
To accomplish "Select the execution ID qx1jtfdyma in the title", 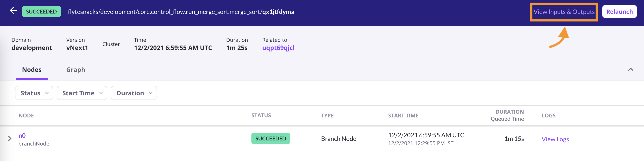I will pyautogui.click(x=278, y=12).
